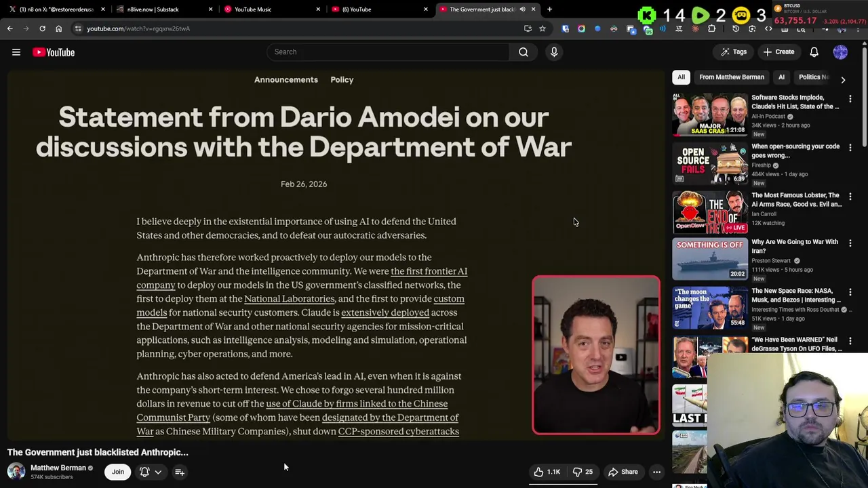Click in the YouTube search field
Viewport: 868px width, 488px height.
click(387, 52)
